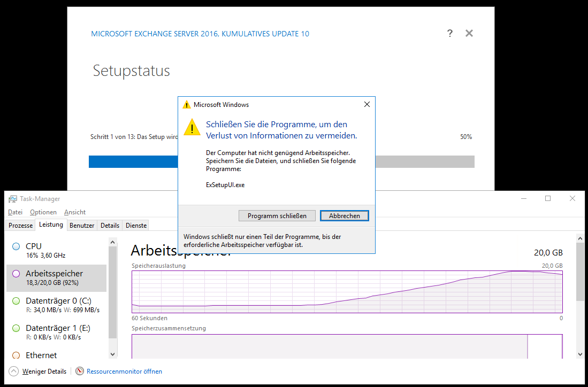Click the Setupstatus heading
This screenshot has height=387, width=588.
pos(131,71)
